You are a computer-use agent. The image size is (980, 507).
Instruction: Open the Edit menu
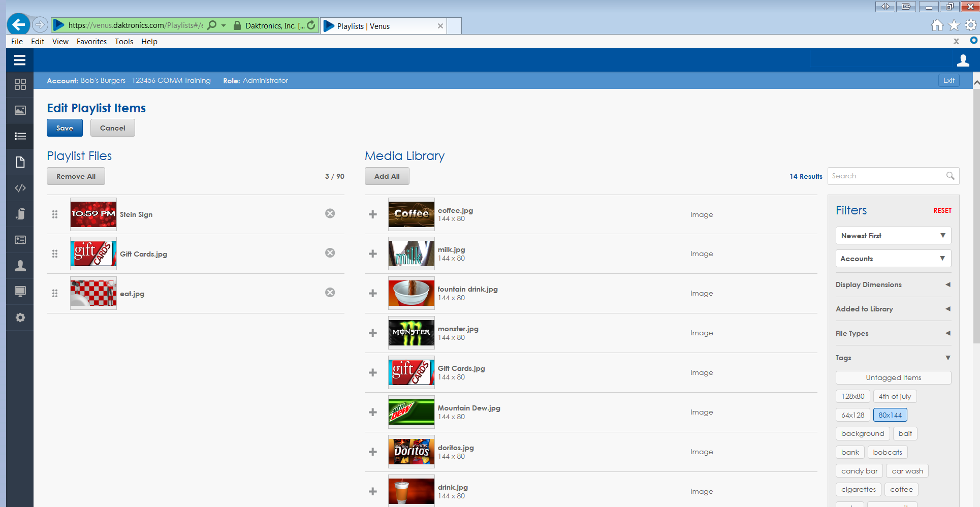coord(38,42)
